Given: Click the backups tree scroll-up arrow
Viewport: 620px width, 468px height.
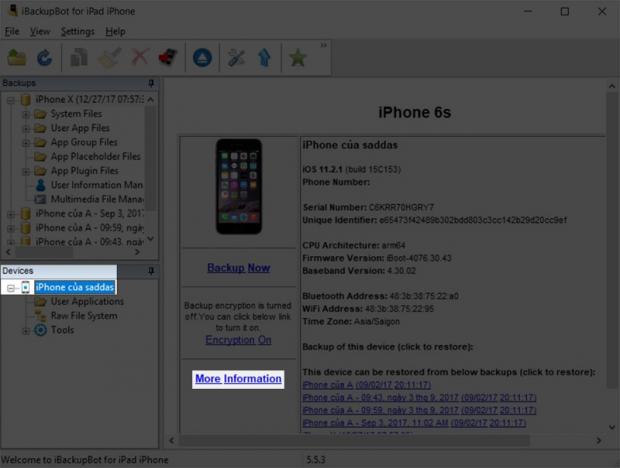Looking at the screenshot, I should [x=150, y=100].
